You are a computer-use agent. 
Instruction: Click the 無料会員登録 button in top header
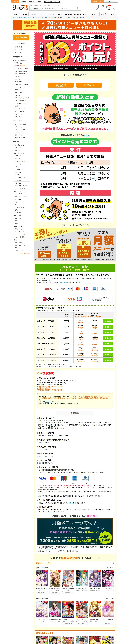97,2
